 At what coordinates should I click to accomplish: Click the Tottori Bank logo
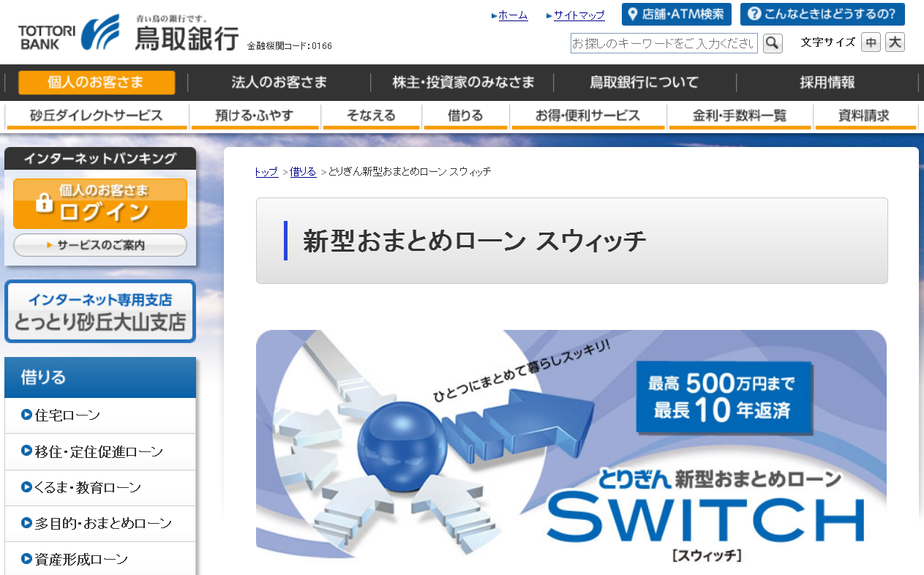point(128,34)
